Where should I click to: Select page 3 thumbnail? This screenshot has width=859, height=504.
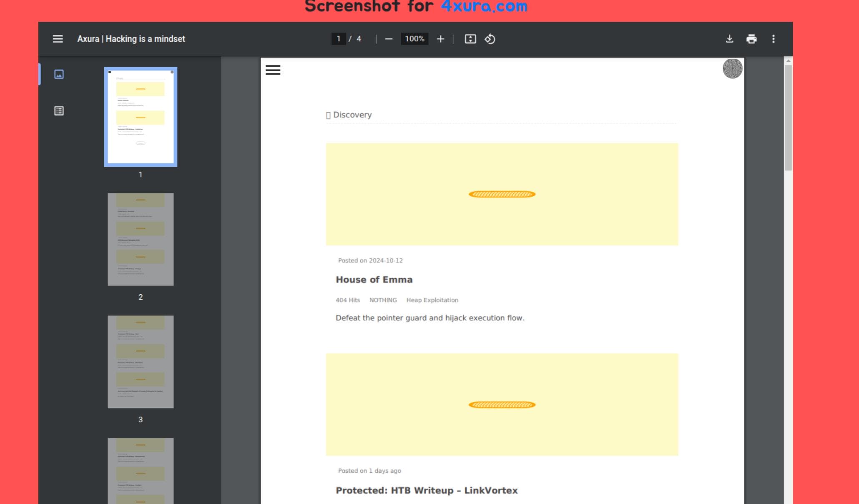point(141,362)
